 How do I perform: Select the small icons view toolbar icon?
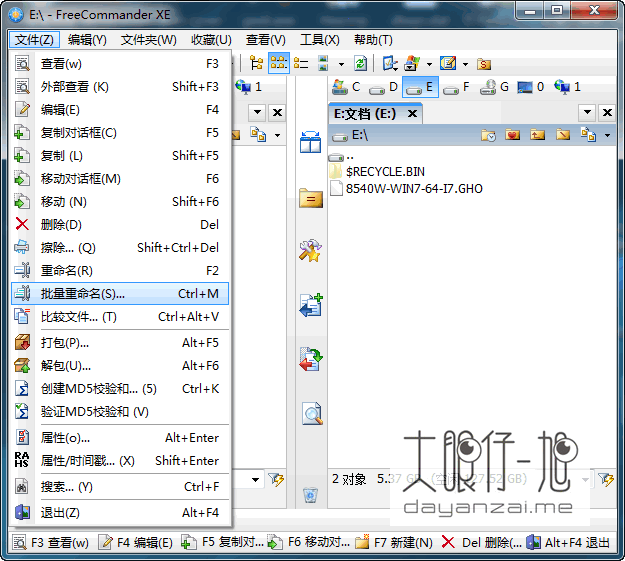click(279, 63)
